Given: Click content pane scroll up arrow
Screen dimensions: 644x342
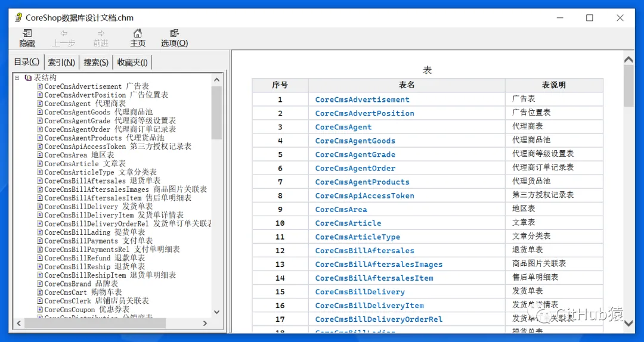Looking at the screenshot, I should coord(628,60).
